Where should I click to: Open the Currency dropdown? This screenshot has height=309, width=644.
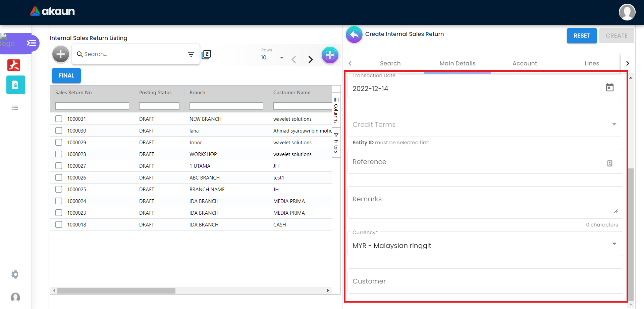pyautogui.click(x=614, y=244)
